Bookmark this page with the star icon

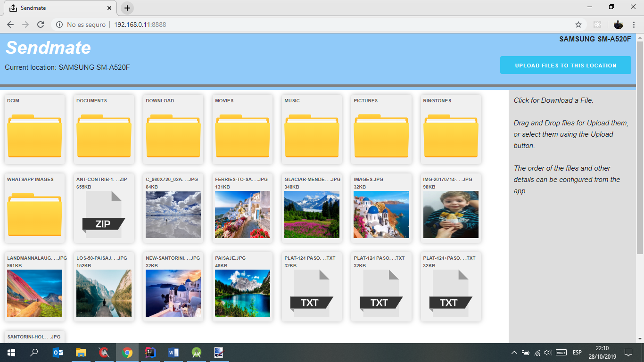[578, 25]
